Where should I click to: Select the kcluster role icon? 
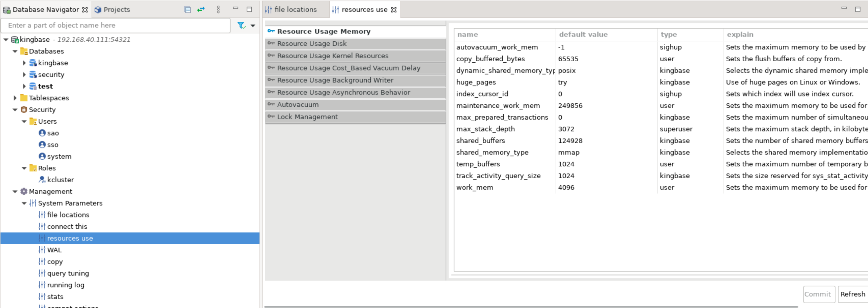(42, 180)
